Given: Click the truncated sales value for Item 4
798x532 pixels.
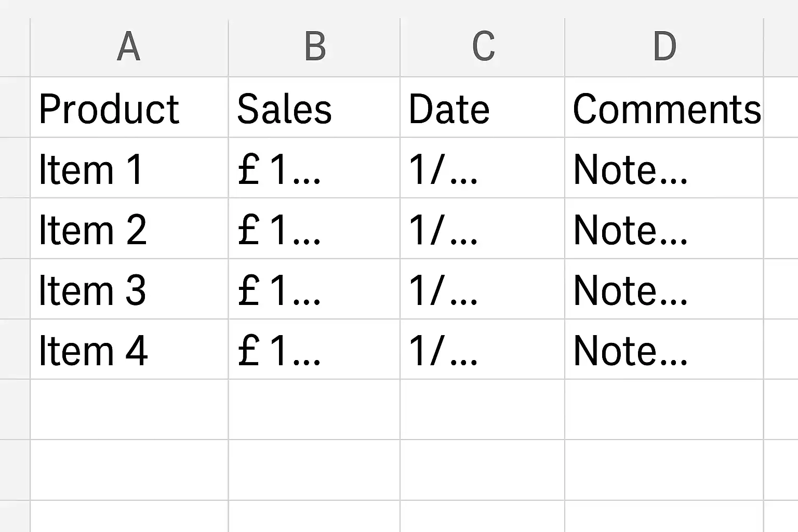Looking at the screenshot, I should click(314, 350).
